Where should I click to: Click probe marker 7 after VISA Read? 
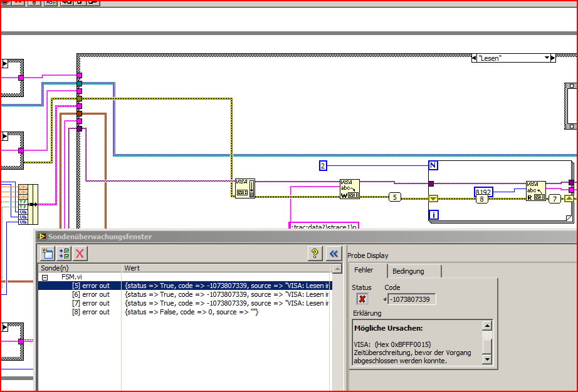coord(555,199)
